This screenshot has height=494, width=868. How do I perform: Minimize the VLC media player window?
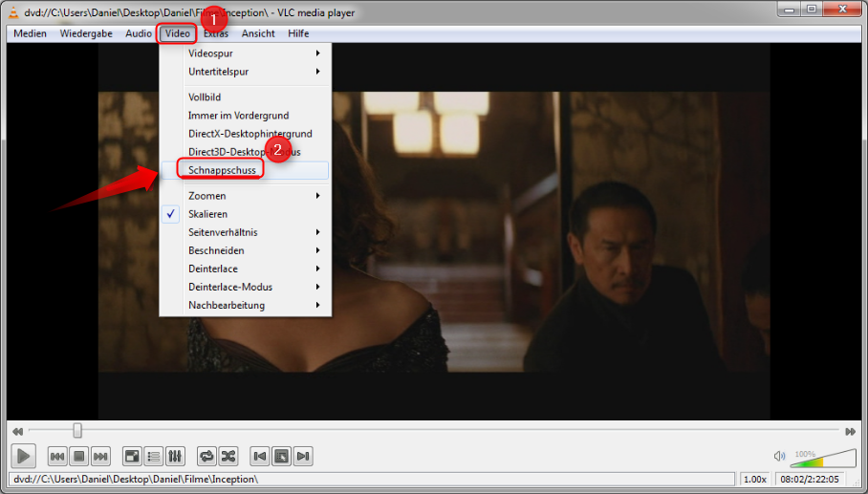click(x=789, y=9)
